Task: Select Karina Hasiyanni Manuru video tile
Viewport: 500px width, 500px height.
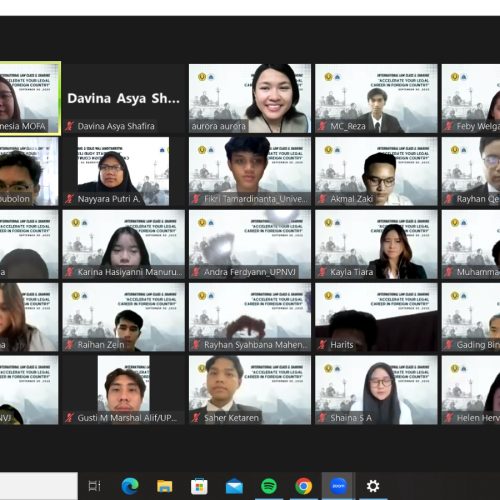Action: (x=124, y=244)
